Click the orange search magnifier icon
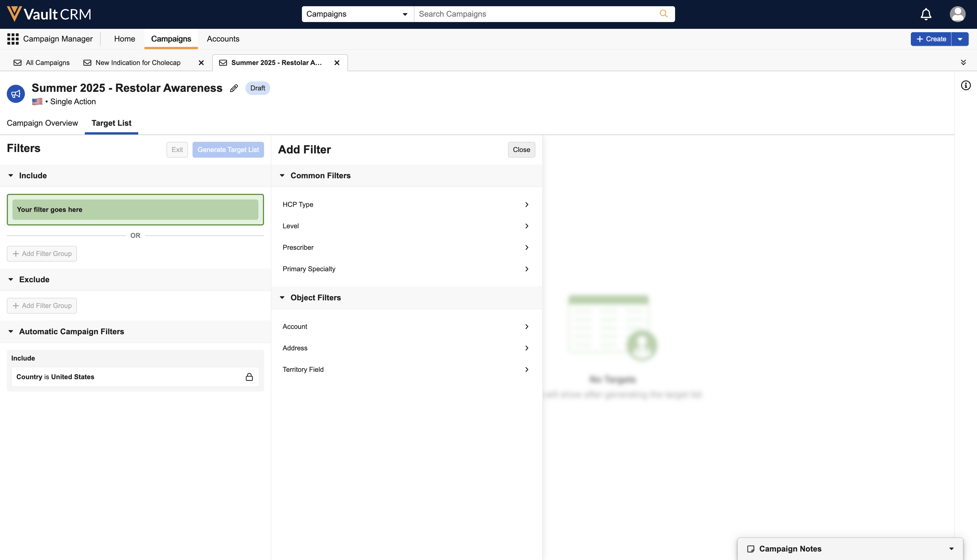Image resolution: width=977 pixels, height=560 pixels. [663, 14]
